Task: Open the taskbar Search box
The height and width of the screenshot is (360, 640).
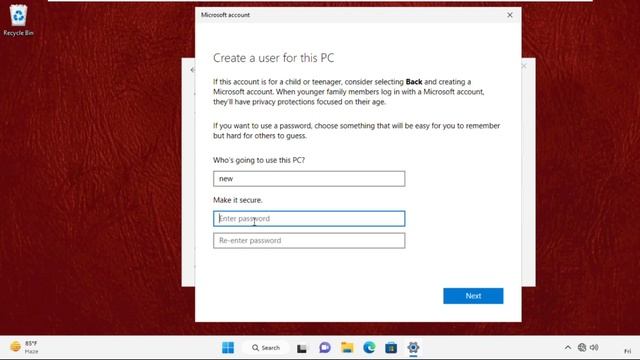Action: tap(266, 348)
